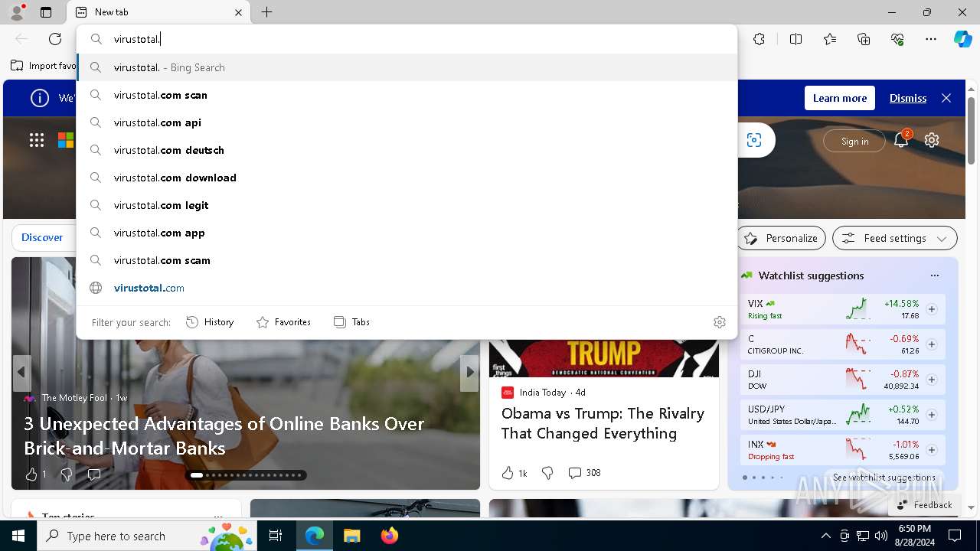Select 'virustotal. - Bing Search' suggestion
980x551 pixels.
coord(407,67)
